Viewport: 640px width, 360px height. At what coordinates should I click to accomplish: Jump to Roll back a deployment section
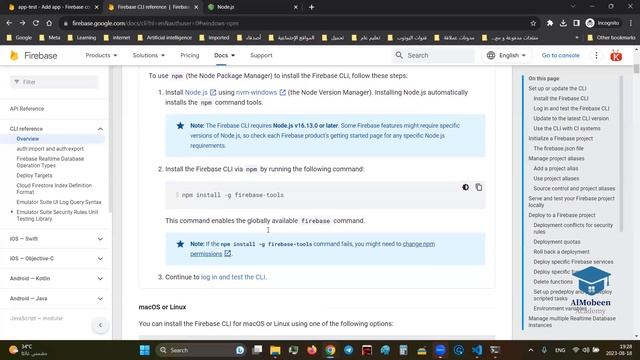(x=561, y=252)
